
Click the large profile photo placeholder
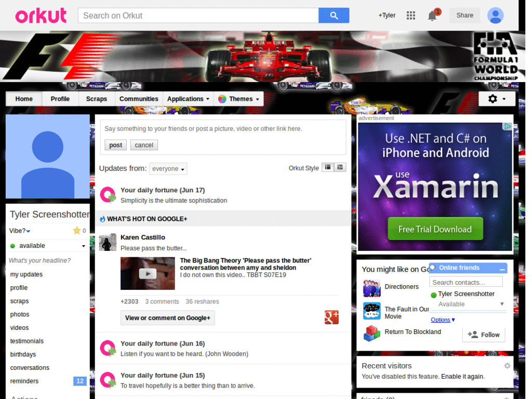47,156
